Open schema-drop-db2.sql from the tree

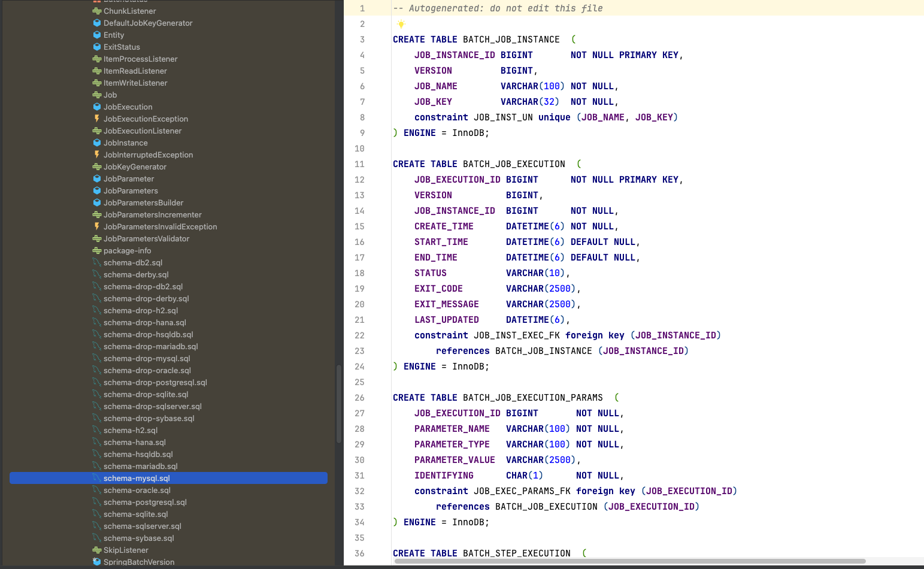(143, 286)
